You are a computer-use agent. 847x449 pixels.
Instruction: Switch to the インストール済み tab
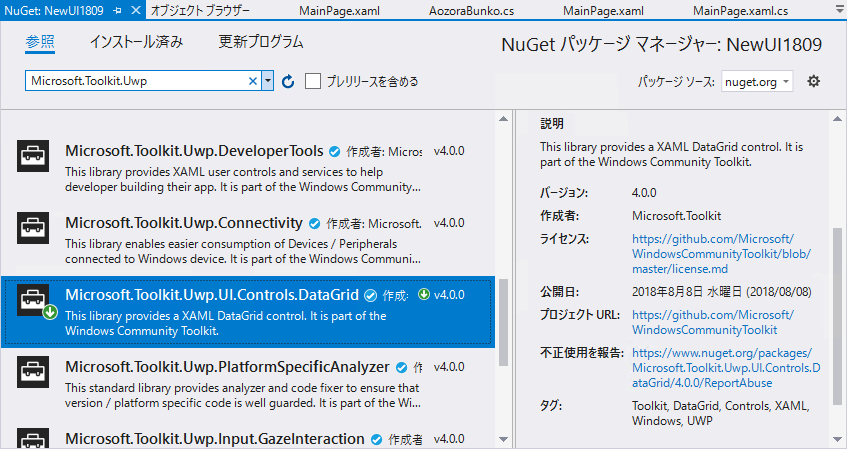[137, 42]
